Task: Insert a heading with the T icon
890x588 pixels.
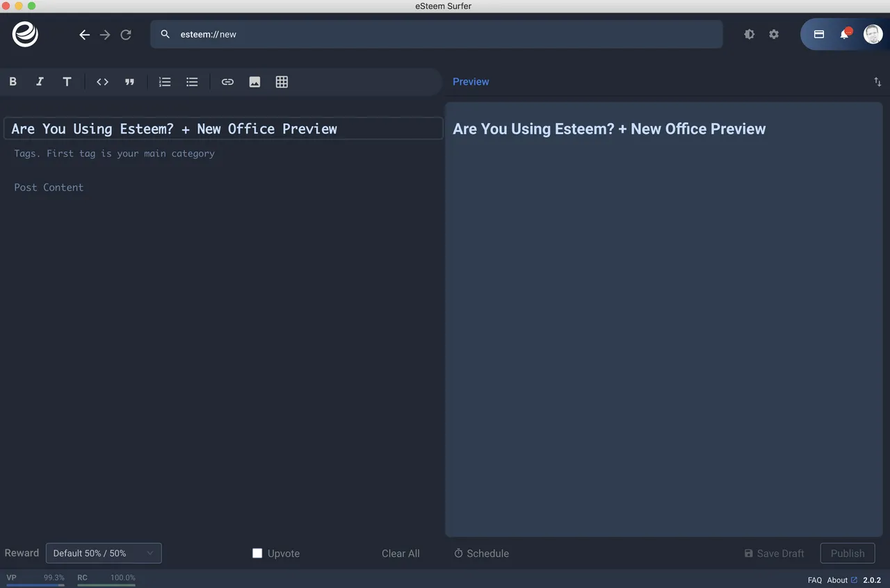Action: [x=67, y=82]
